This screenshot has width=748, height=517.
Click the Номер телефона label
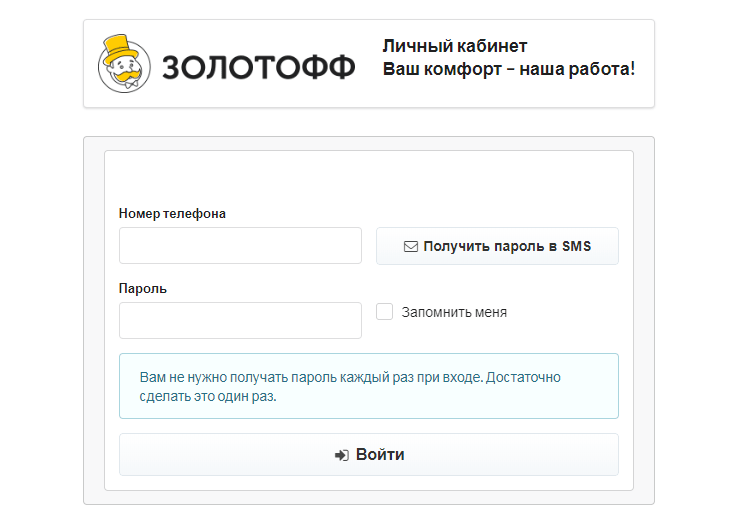pyautogui.click(x=172, y=214)
